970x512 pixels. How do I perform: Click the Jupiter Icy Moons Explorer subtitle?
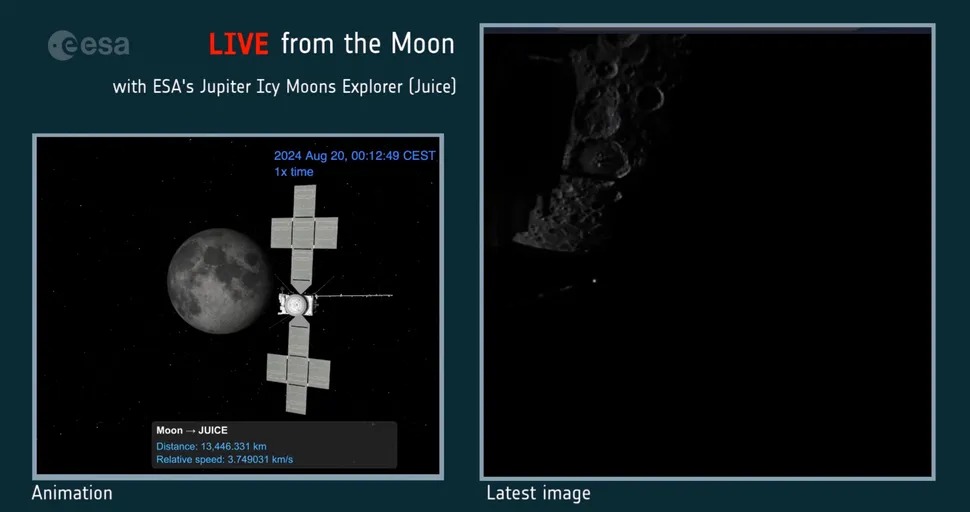tap(284, 87)
